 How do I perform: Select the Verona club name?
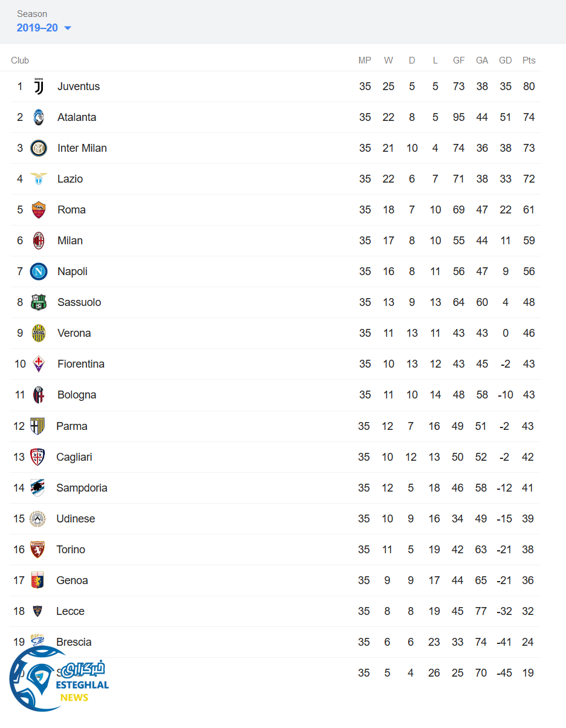coord(74,333)
